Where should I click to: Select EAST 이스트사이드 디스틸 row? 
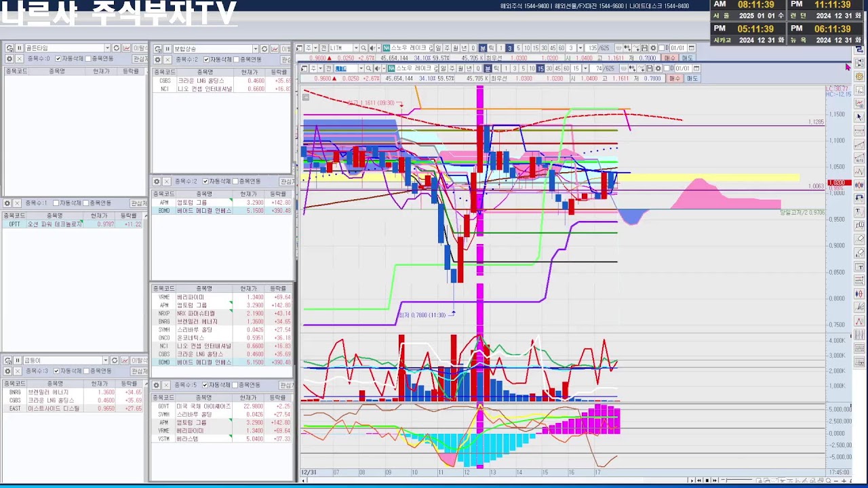73,409
